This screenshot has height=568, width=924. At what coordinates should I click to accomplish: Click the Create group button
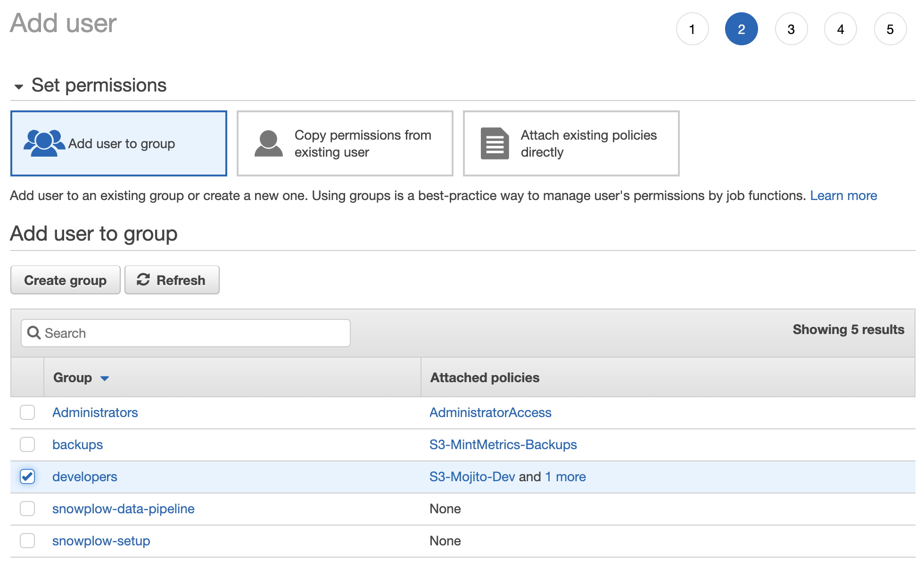coord(65,280)
